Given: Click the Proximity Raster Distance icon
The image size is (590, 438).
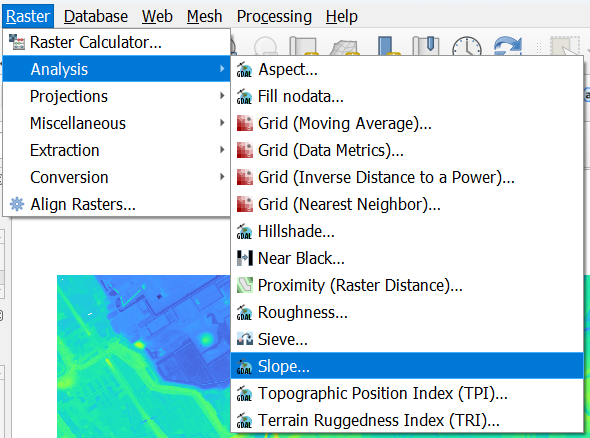Looking at the screenshot, I should point(245,285).
